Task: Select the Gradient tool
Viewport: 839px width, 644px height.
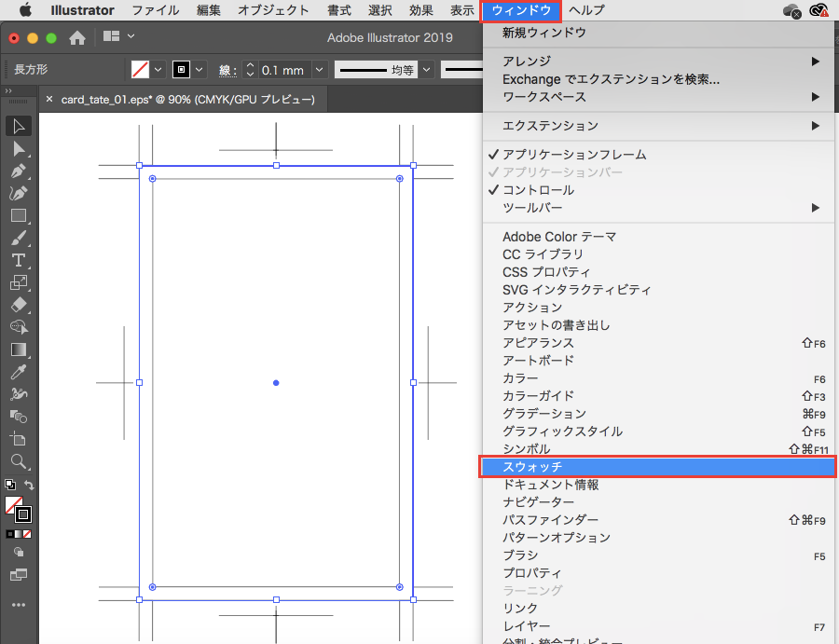Action: coord(18,349)
